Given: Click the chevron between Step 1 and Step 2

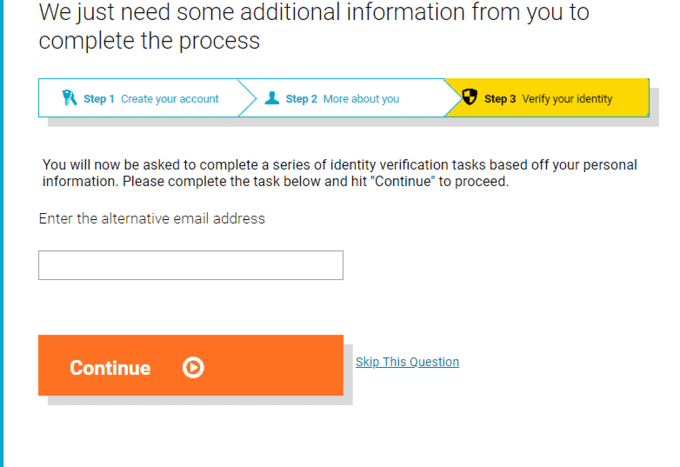Looking at the screenshot, I should point(248,98).
